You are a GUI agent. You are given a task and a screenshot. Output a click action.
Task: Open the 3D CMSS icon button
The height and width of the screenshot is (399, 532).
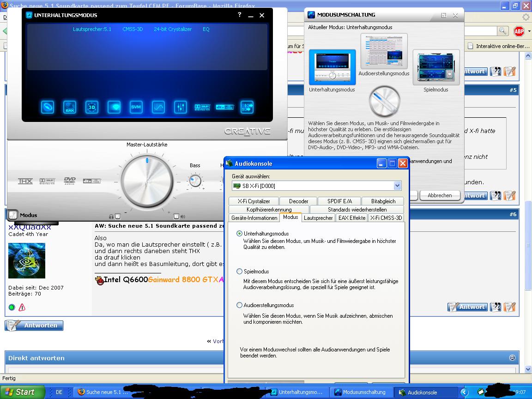(x=92, y=107)
